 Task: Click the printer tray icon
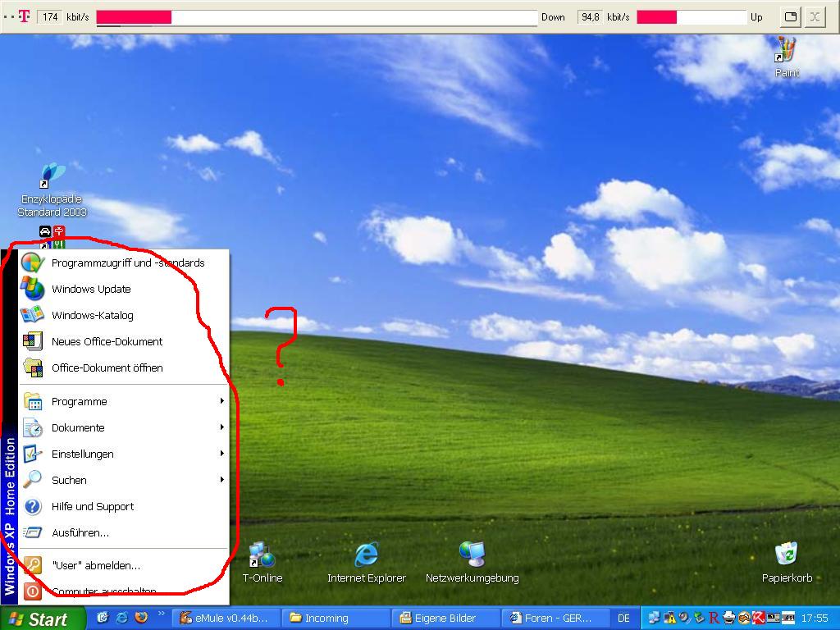(728, 619)
